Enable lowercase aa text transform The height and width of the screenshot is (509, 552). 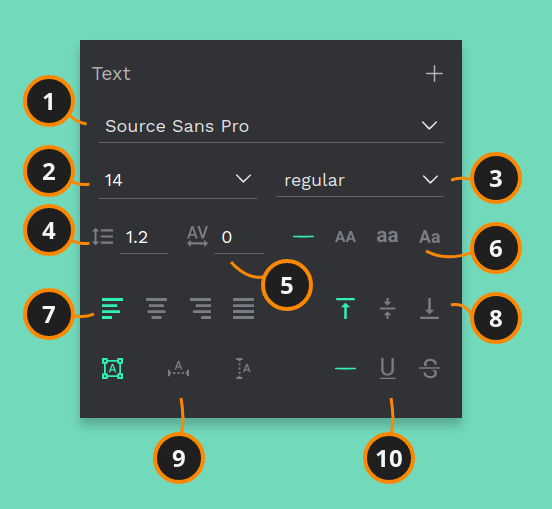[387, 236]
